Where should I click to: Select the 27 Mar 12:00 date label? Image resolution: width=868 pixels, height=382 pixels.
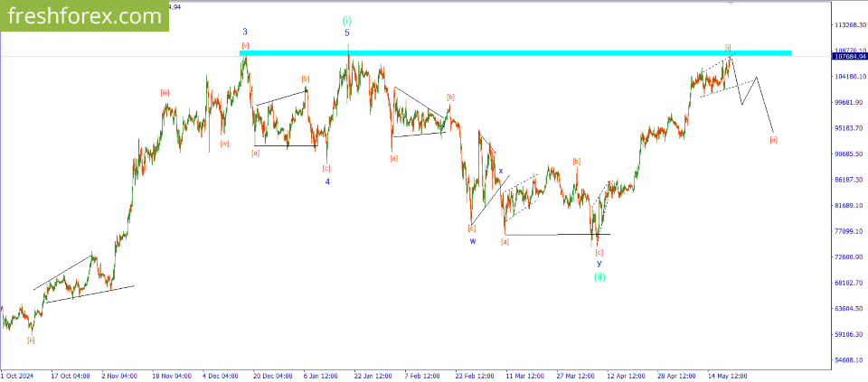coord(575,377)
